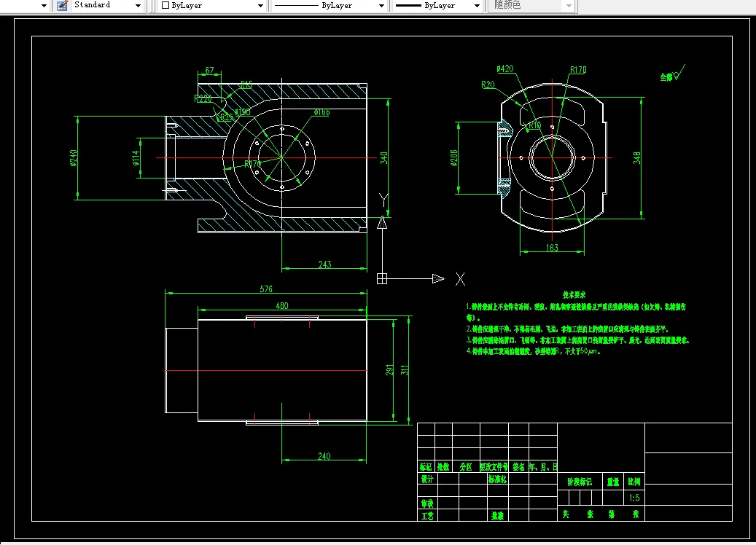This screenshot has height=545, width=756.
Task: Select the ø114 vertical dimension
Action: [x=136, y=157]
